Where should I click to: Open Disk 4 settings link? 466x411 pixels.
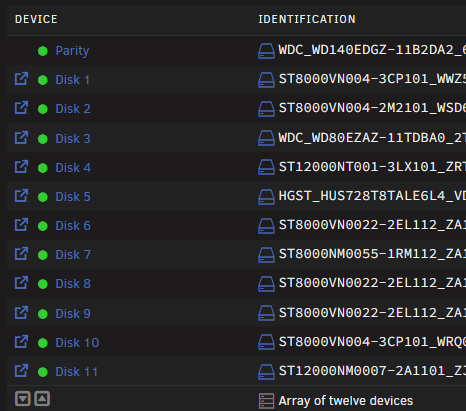click(73, 168)
